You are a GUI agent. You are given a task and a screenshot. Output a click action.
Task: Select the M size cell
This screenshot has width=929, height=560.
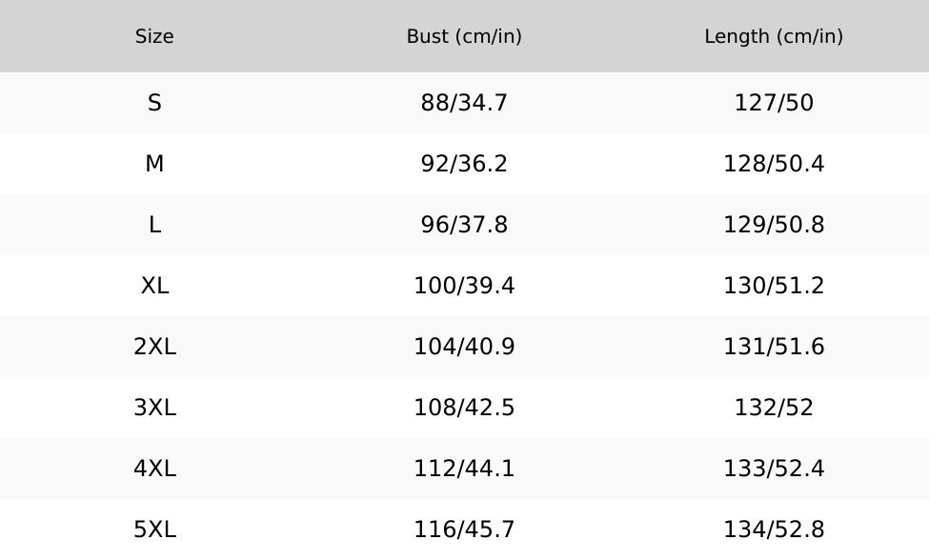[x=154, y=164]
